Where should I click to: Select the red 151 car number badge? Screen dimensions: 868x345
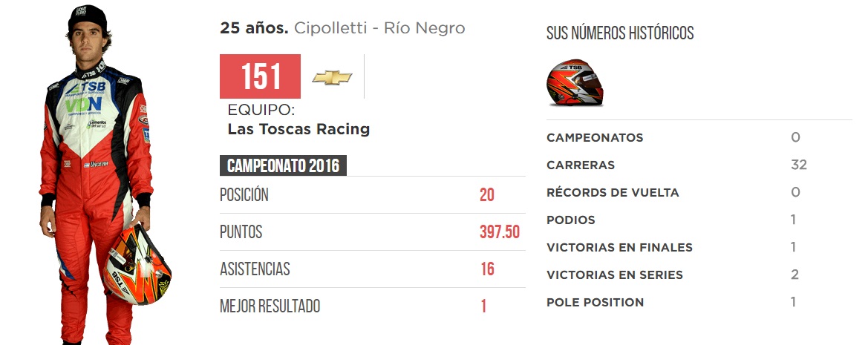pos(260,76)
